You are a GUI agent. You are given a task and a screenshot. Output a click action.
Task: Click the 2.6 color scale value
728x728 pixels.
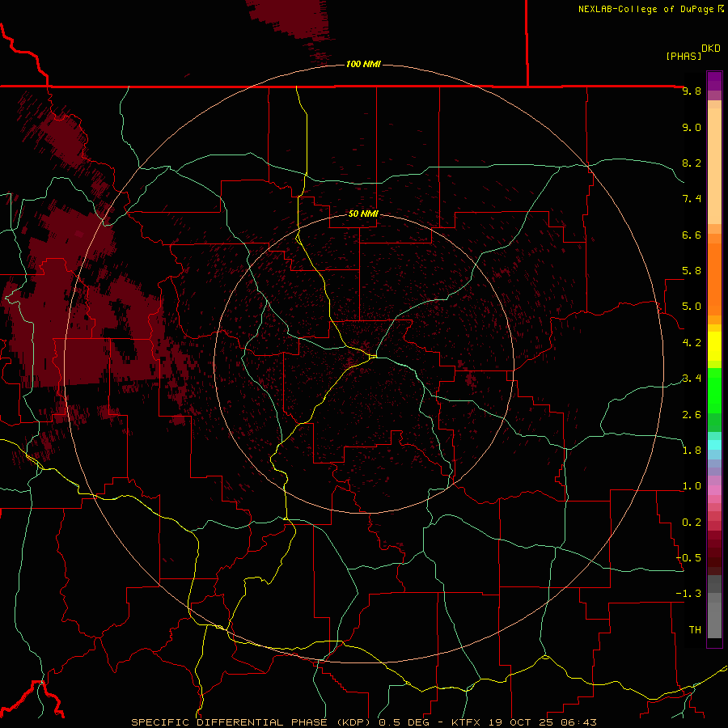coord(692,415)
